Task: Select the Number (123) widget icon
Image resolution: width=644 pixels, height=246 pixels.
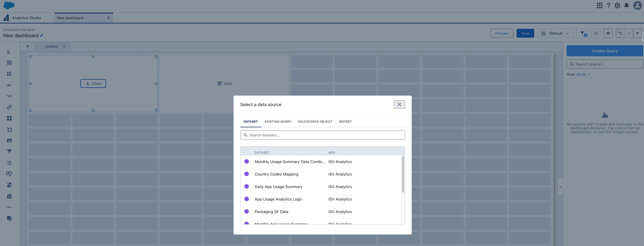Action: pos(9,96)
